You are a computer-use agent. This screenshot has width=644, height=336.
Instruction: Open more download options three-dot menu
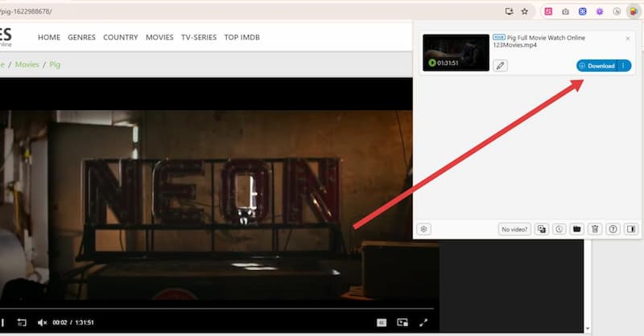(x=623, y=66)
